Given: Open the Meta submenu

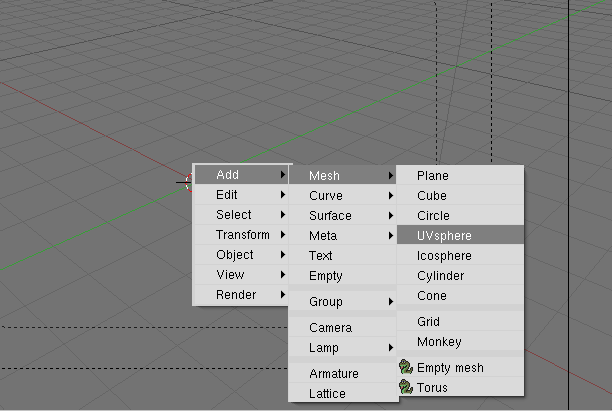Looking at the screenshot, I should [x=342, y=235].
